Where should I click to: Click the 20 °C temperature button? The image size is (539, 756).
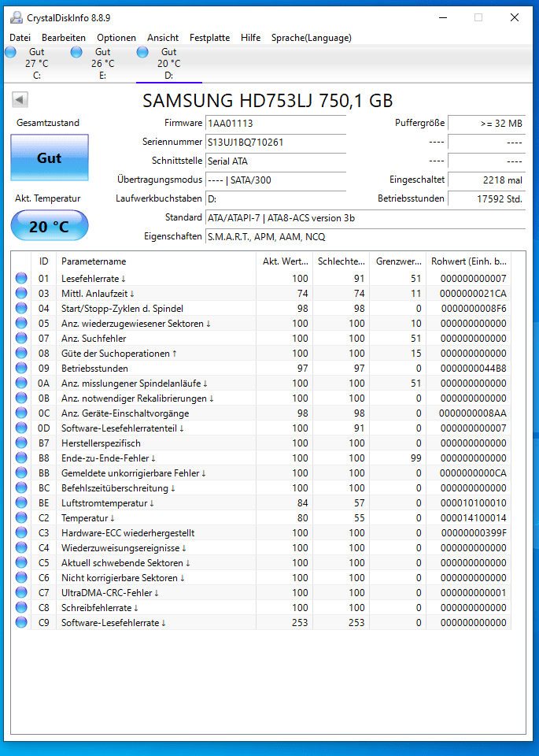[49, 226]
